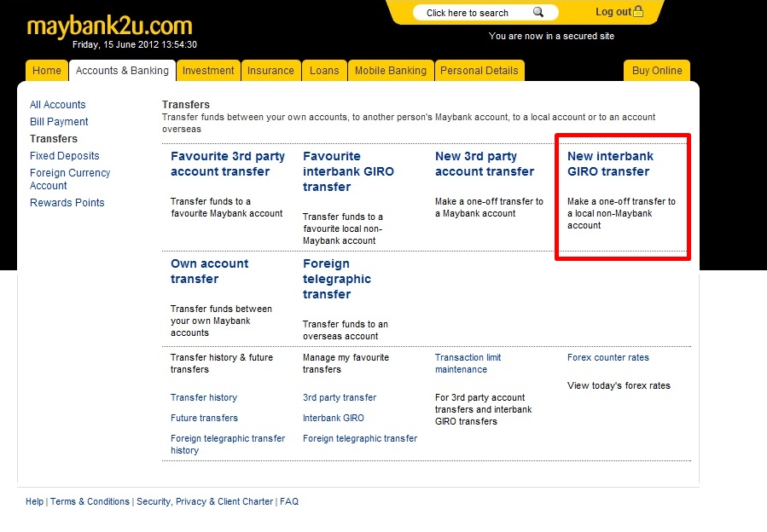Click the maybank2u.com logo
This screenshot has height=532, width=767.
coord(109,26)
